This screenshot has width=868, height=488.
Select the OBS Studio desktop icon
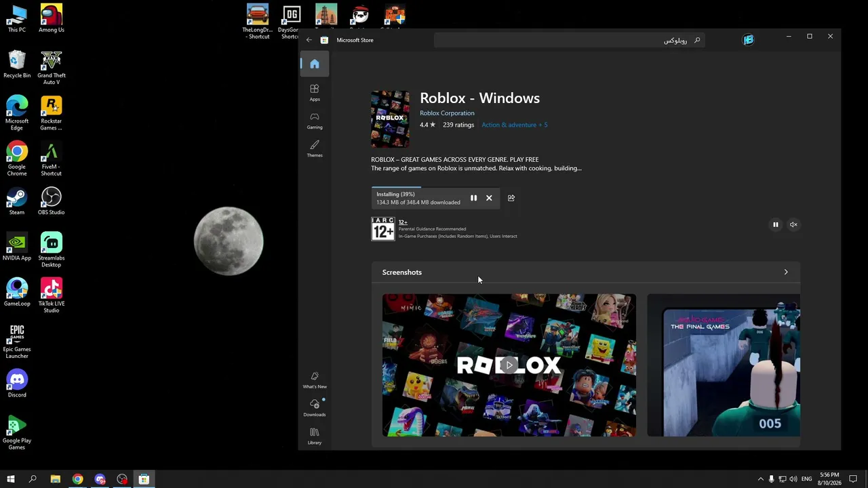[x=52, y=201]
